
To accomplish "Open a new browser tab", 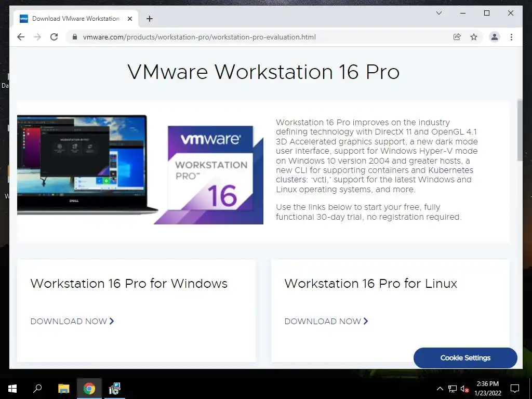I will pos(149,19).
